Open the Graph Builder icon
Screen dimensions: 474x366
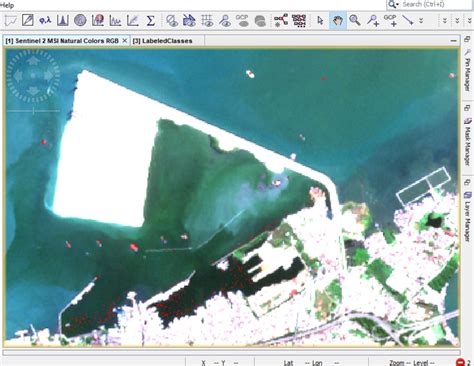[281, 21]
